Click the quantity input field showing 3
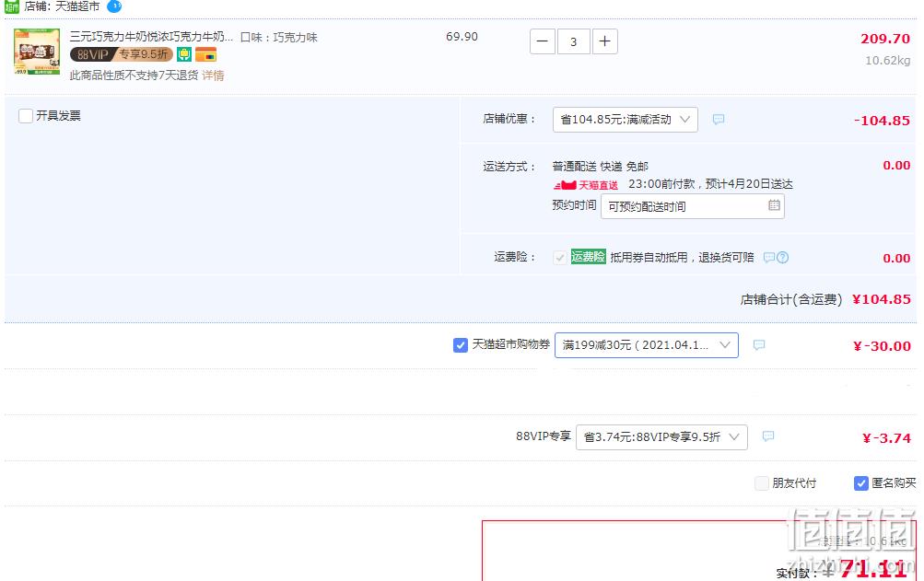 coord(573,41)
